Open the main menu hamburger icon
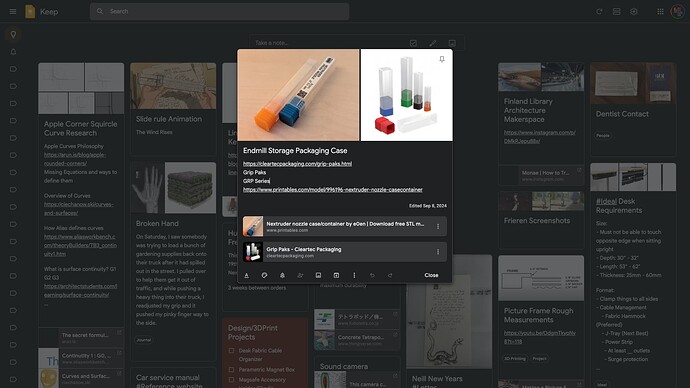The width and height of the screenshot is (690, 388). [13, 11]
